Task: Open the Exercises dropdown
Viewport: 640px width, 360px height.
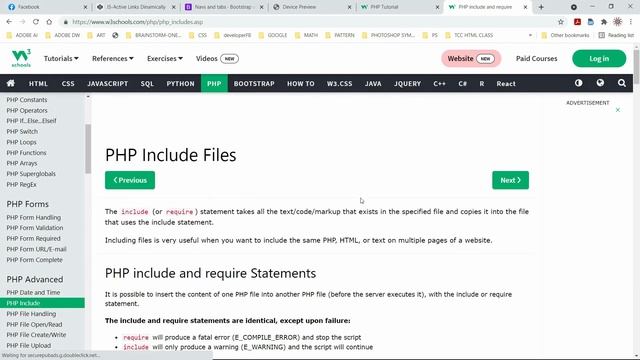Action: 165,58
